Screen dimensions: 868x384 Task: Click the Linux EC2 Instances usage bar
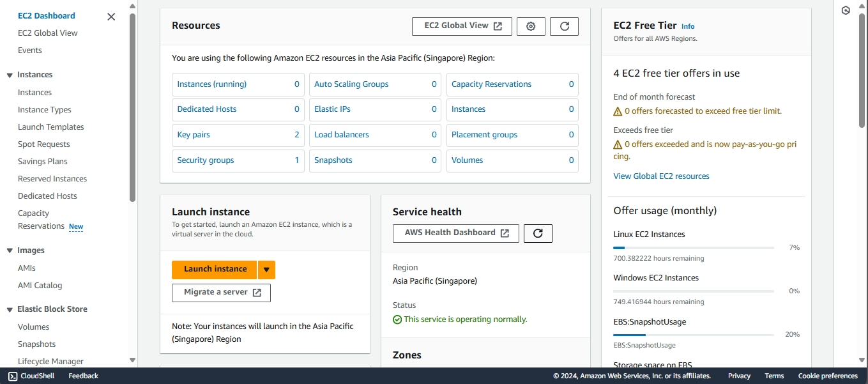click(x=693, y=247)
